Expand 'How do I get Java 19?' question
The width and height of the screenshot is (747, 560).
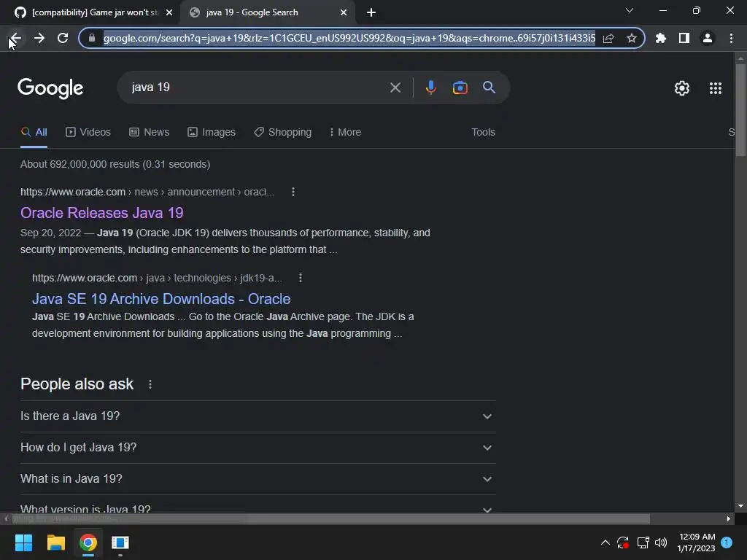[258, 448]
